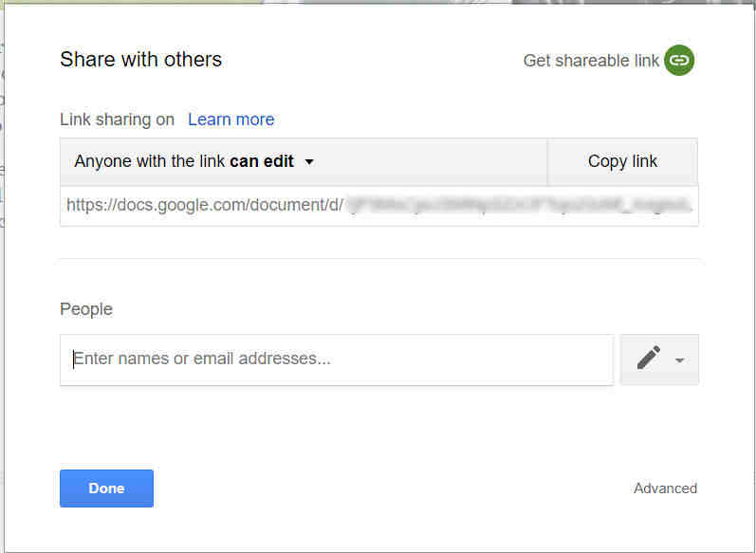This screenshot has width=756, height=553.
Task: Click the blue Done button
Action: coord(106,488)
